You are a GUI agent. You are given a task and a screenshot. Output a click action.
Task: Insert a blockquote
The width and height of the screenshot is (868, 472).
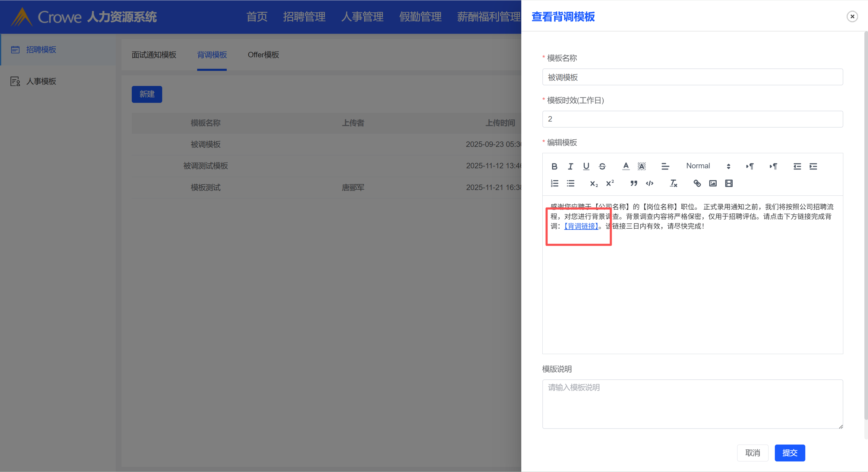coord(633,183)
